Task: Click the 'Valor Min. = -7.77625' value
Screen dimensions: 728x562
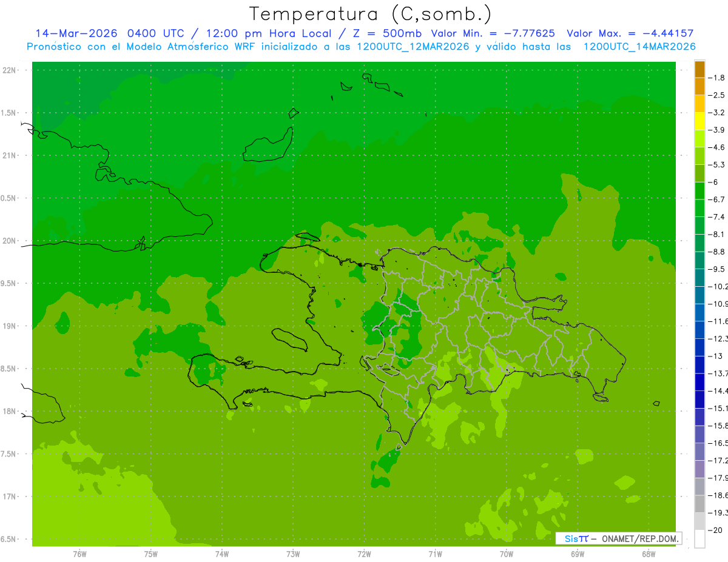Action: click(x=493, y=33)
